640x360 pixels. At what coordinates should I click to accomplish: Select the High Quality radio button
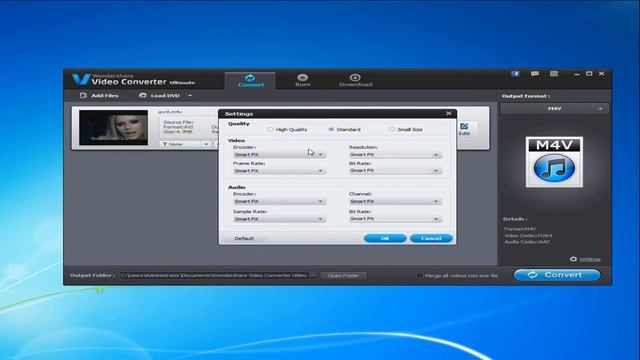(x=270, y=129)
